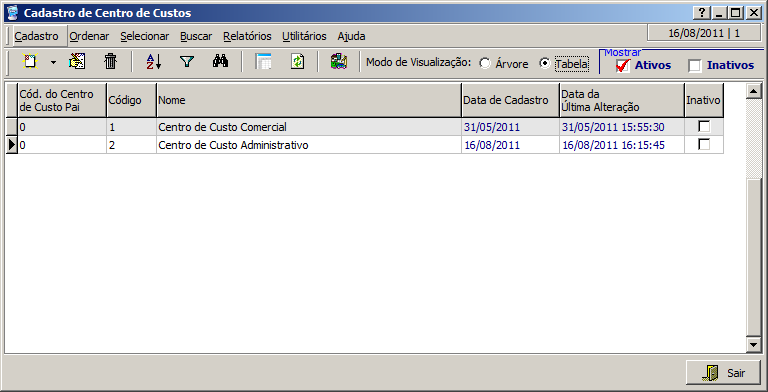Click the refresh document icon
The width and height of the screenshot is (768, 392).
[297, 62]
